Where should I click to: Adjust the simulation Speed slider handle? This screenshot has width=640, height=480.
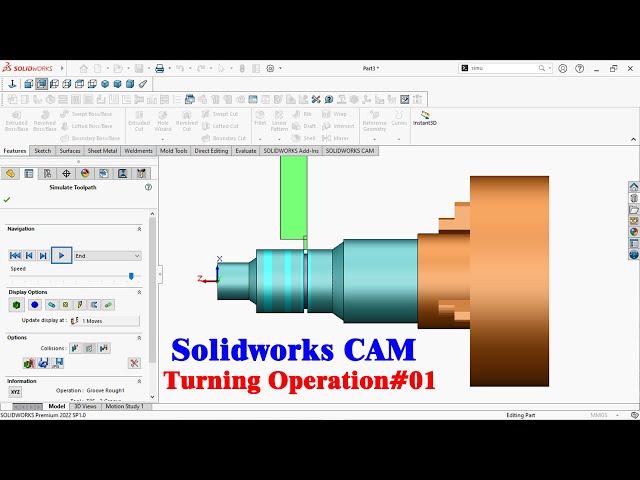coord(131,276)
